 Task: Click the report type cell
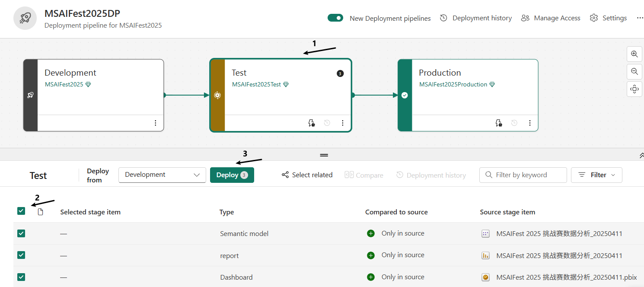[x=230, y=255]
